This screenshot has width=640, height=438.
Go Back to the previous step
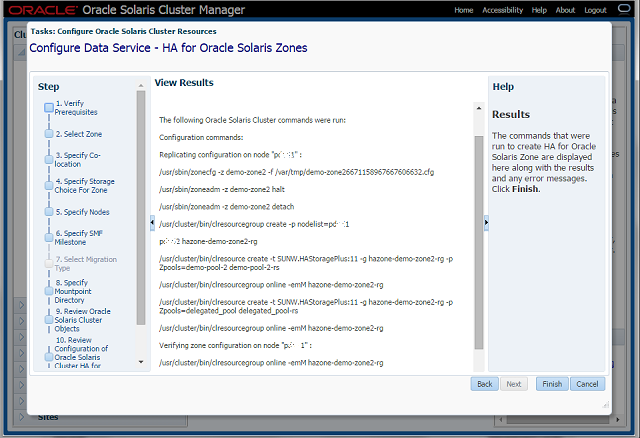click(x=484, y=384)
